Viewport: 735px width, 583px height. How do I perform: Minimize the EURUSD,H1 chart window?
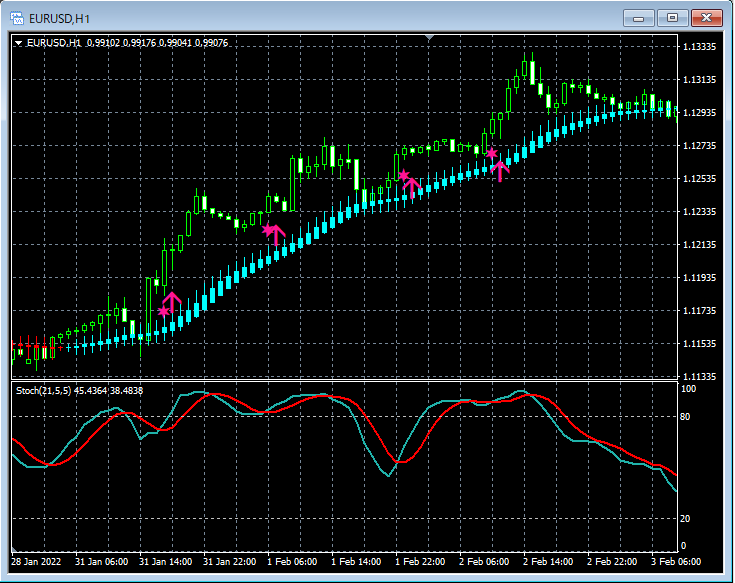click(x=640, y=18)
